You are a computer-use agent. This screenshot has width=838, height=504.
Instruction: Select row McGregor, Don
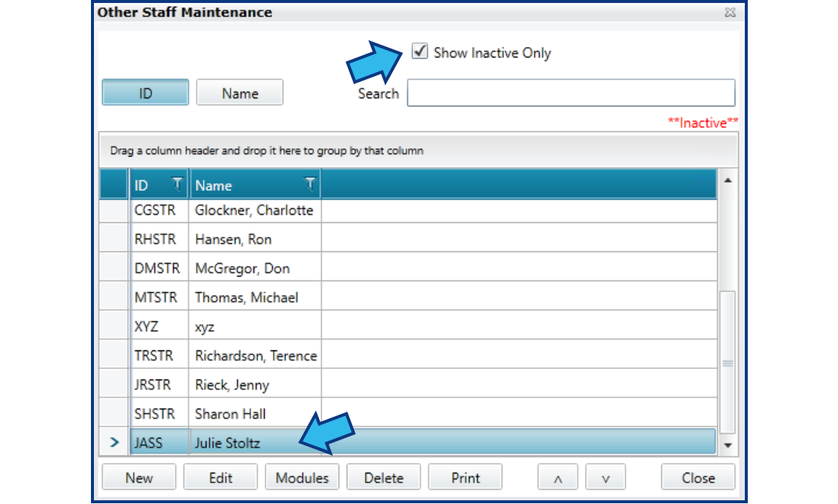coord(409,268)
